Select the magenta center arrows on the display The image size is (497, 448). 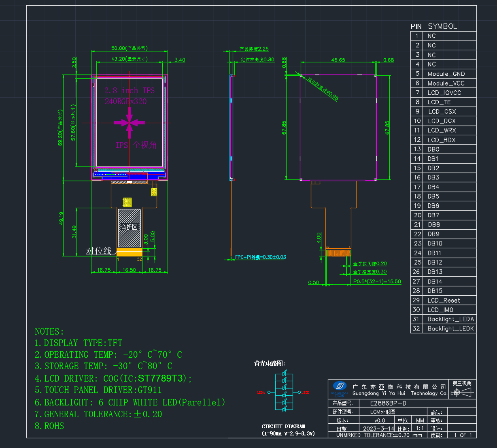click(x=129, y=122)
